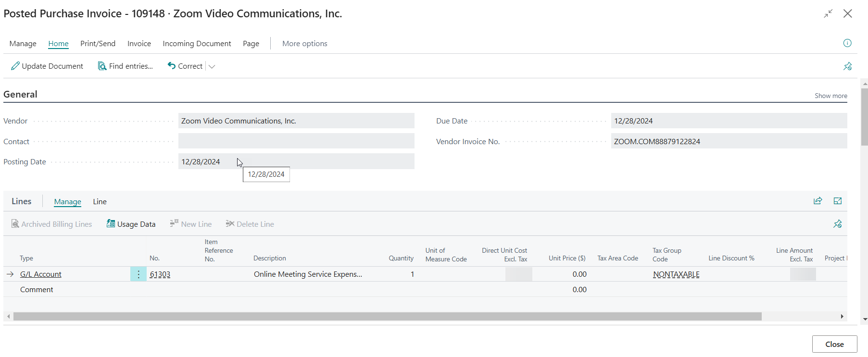Open row options three-dot menu for G/L Account
Viewport: 868px width, 357px height.
pos(138,274)
